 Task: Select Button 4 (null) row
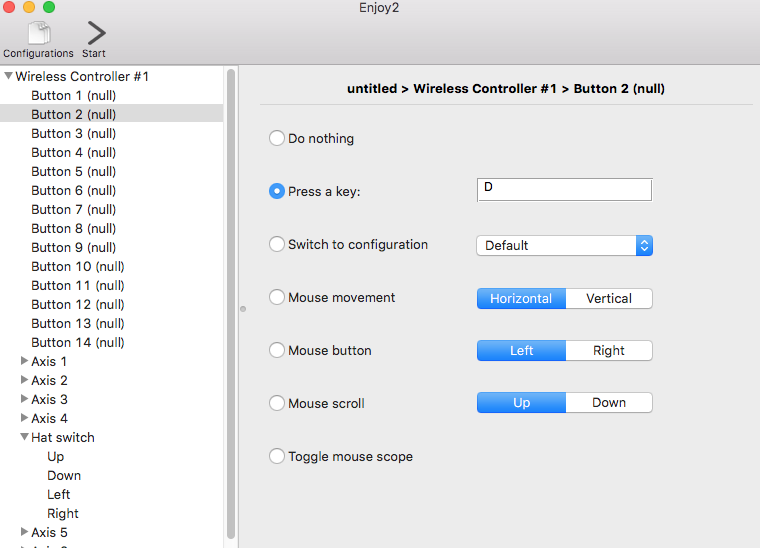click(x=111, y=153)
